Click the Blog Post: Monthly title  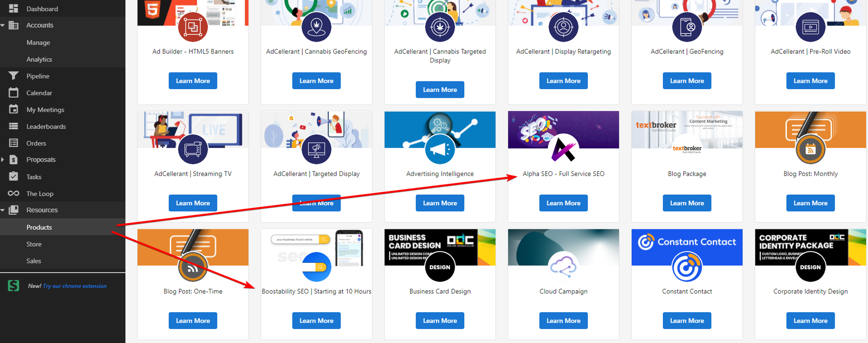tap(810, 173)
